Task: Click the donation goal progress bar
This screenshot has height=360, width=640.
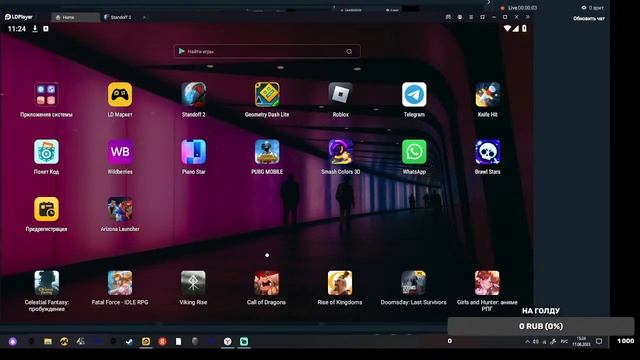Action: (541, 326)
